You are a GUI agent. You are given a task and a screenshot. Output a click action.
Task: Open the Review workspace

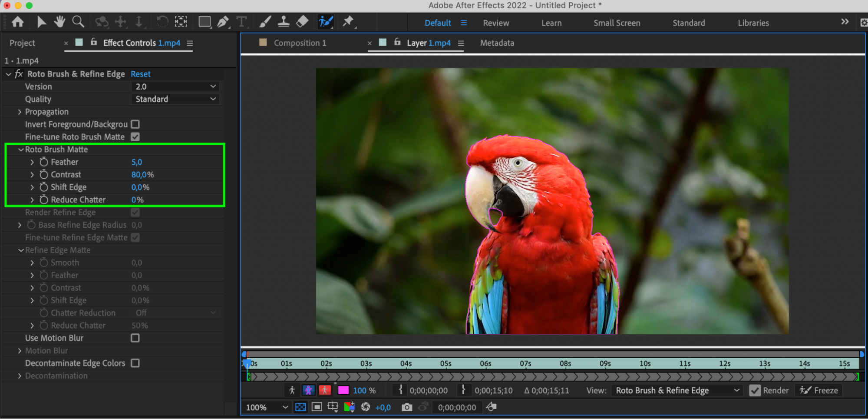(x=496, y=23)
